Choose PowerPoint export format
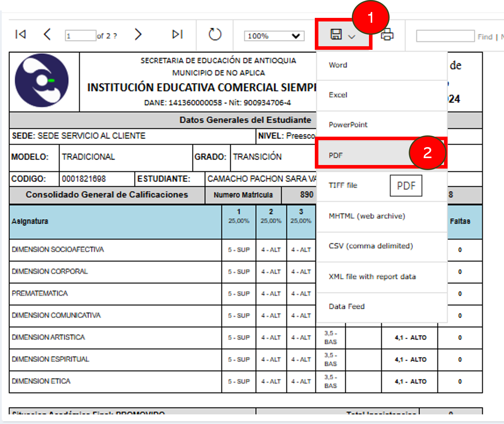 (348, 125)
